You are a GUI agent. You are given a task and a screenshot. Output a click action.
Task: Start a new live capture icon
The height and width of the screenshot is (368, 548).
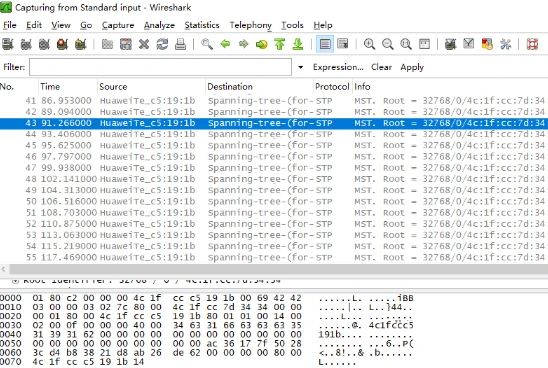coord(44,44)
